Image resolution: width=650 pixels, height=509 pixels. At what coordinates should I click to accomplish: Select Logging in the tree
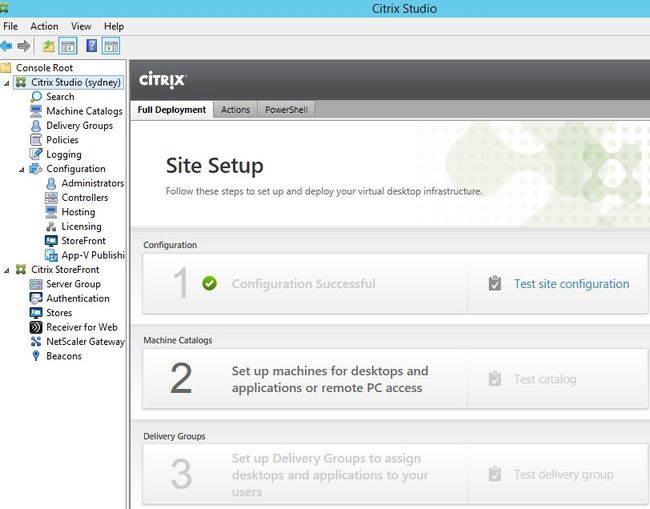tap(64, 155)
